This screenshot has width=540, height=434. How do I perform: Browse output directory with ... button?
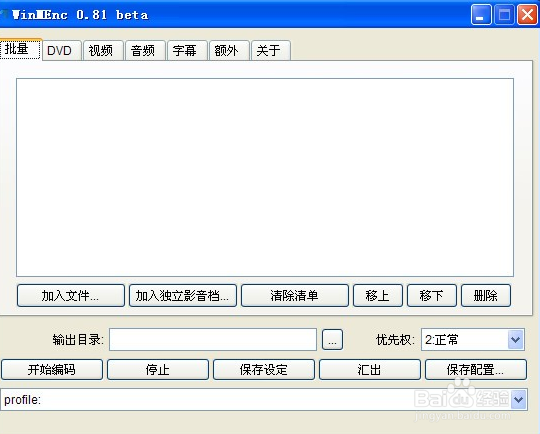tap(332, 340)
